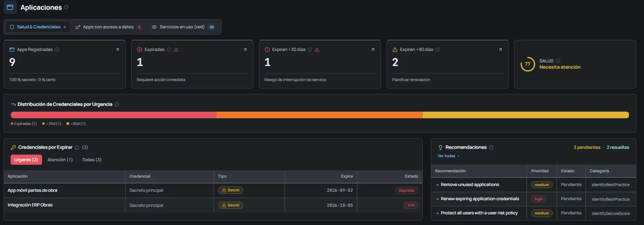Click info icon next to Credenciales por Expirar
The height and width of the screenshot is (225, 644).
tap(77, 147)
